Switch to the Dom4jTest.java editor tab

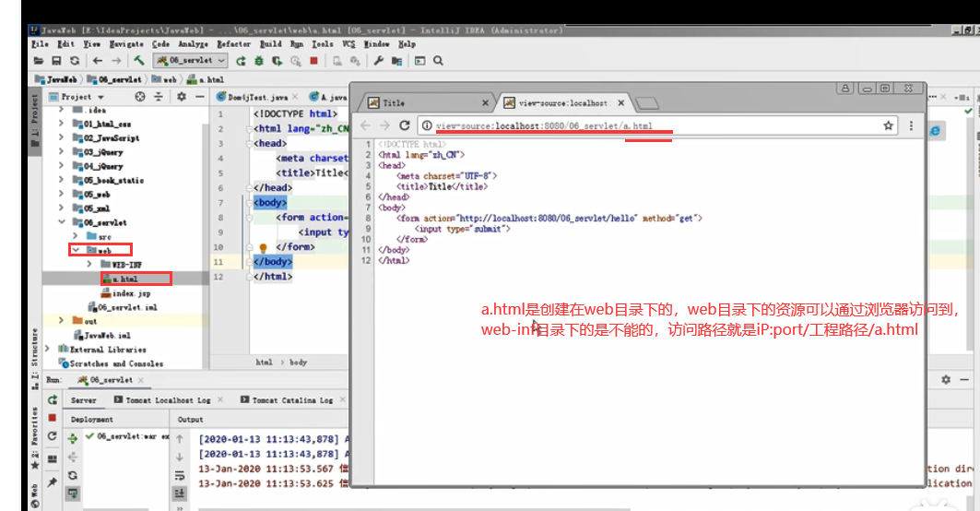[257, 97]
